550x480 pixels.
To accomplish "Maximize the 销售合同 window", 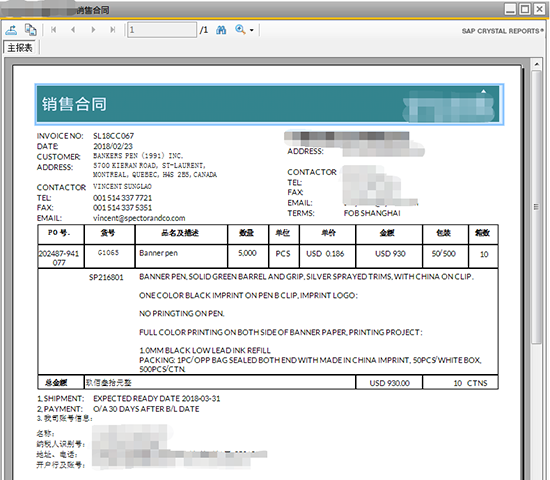I will 525,9.
